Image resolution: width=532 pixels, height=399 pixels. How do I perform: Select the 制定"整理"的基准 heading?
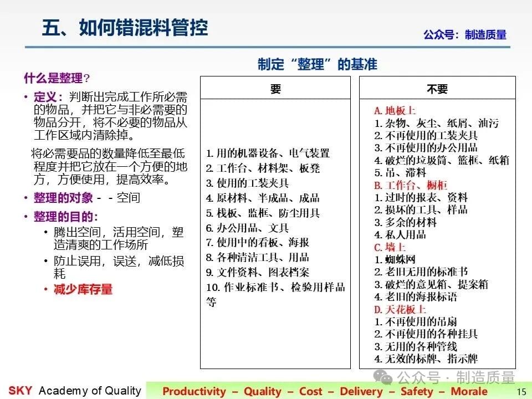pyautogui.click(x=317, y=64)
